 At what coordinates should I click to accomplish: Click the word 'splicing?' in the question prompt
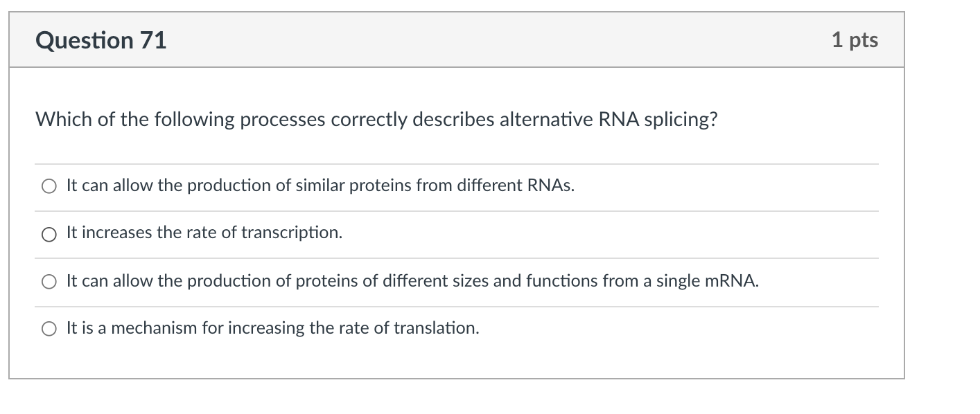point(681,120)
